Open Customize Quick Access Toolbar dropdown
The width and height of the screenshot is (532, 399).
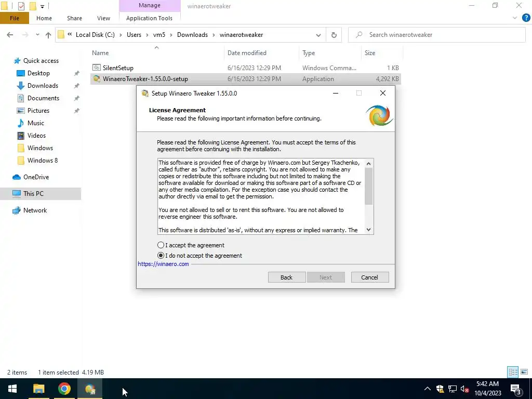click(42, 6)
